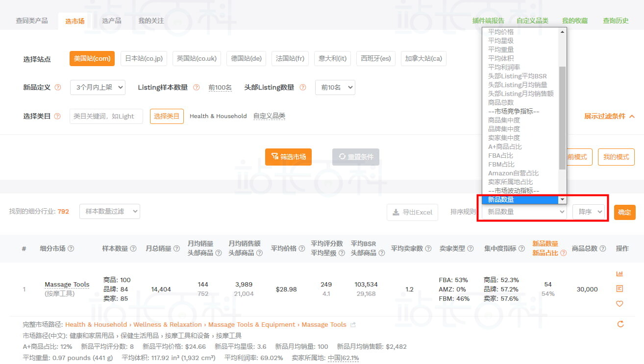Click the sort list scroll-down arrow

click(563, 200)
